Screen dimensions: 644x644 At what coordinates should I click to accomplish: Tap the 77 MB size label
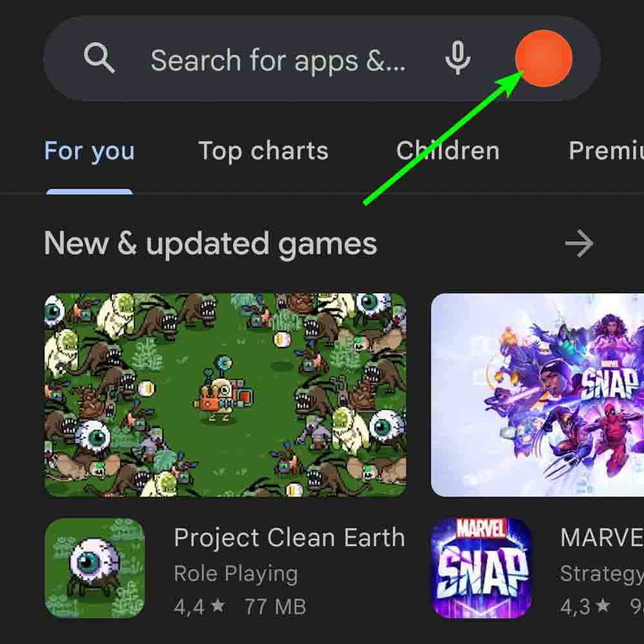(x=275, y=607)
